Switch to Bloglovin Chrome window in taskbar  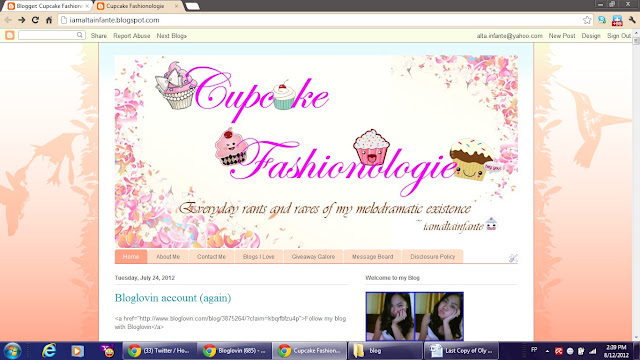[234, 351]
